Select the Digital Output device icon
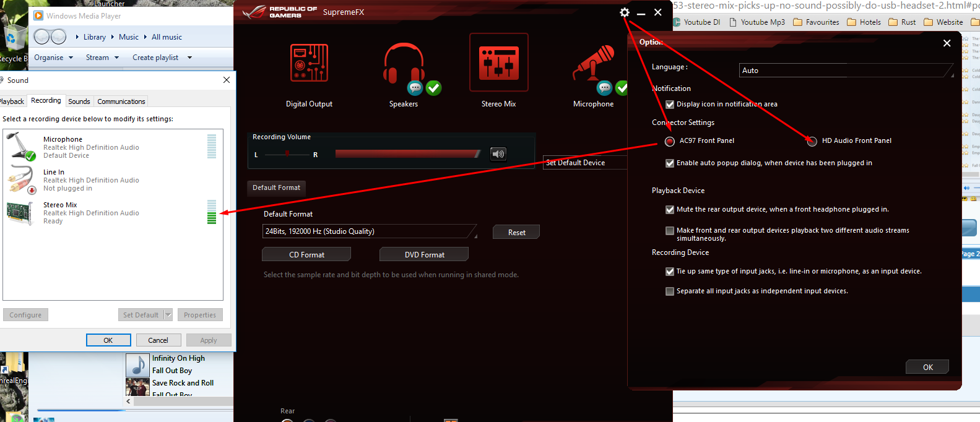 coord(309,62)
